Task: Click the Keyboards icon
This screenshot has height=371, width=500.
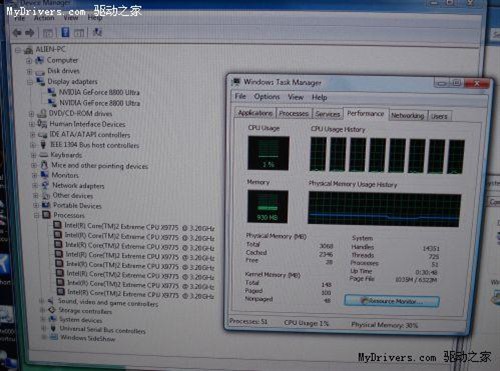Action: [44, 155]
